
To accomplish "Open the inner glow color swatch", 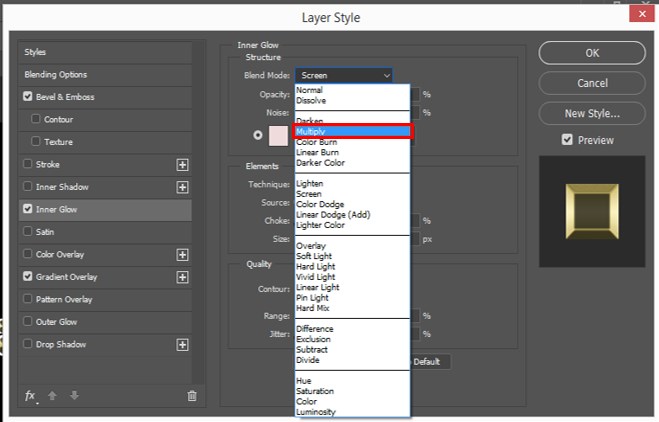I will [278, 135].
